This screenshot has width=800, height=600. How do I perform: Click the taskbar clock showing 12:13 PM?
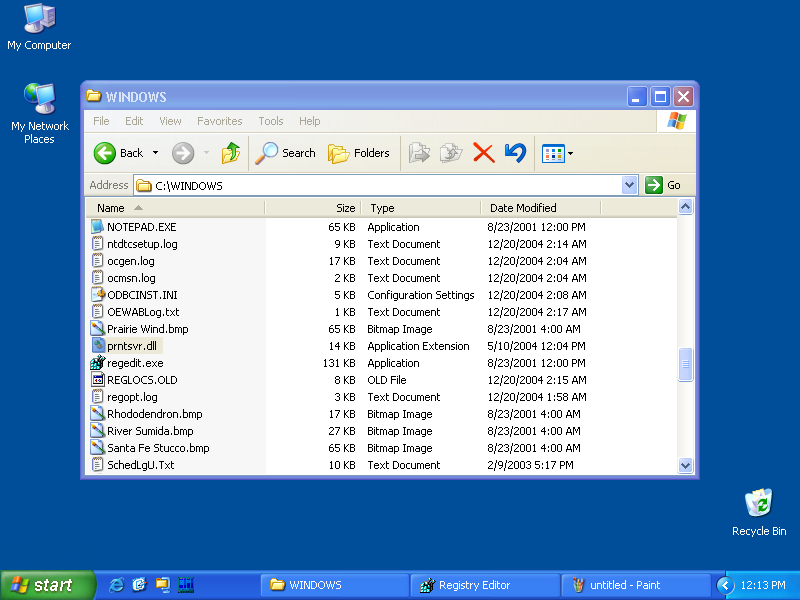point(763,585)
